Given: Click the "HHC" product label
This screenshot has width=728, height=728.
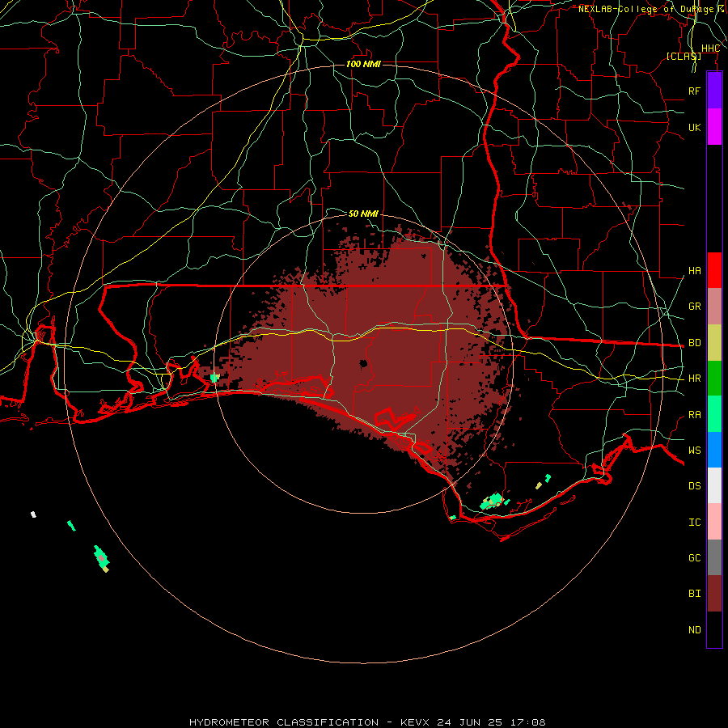Looking at the screenshot, I should (710, 49).
